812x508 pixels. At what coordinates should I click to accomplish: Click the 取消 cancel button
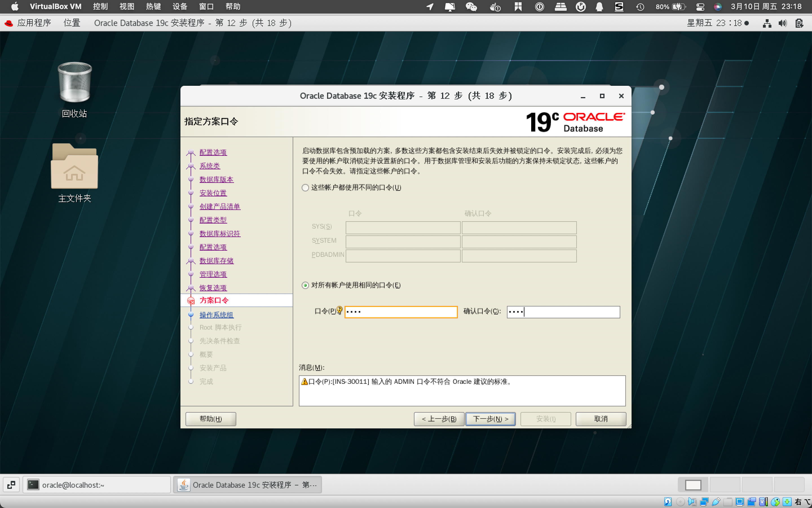click(x=601, y=419)
